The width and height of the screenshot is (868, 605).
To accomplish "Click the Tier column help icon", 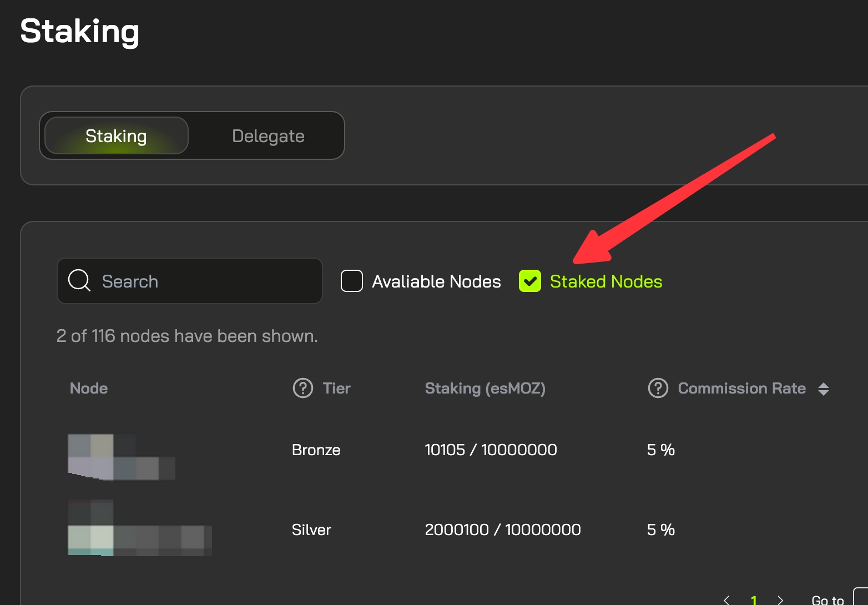I will coord(302,388).
